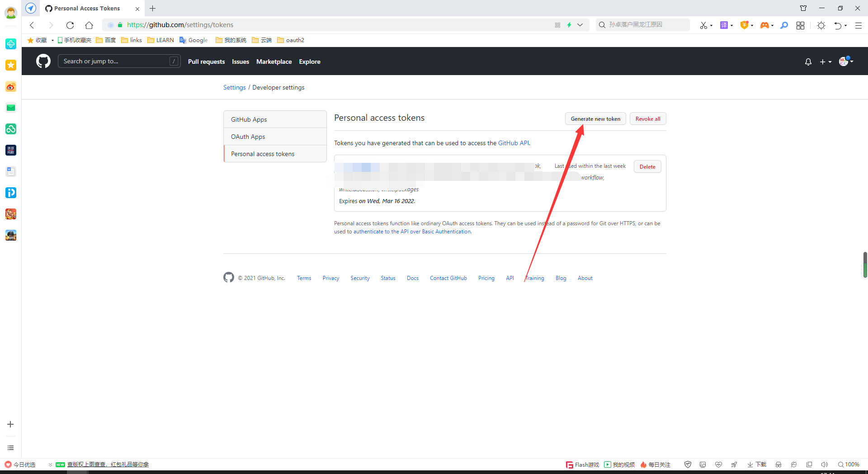Open 下载 downloads in status bar

tap(757, 465)
